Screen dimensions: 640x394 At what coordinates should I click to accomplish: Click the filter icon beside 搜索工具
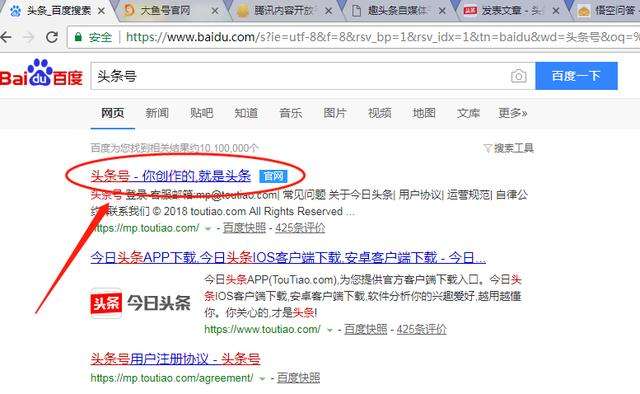coord(487,148)
